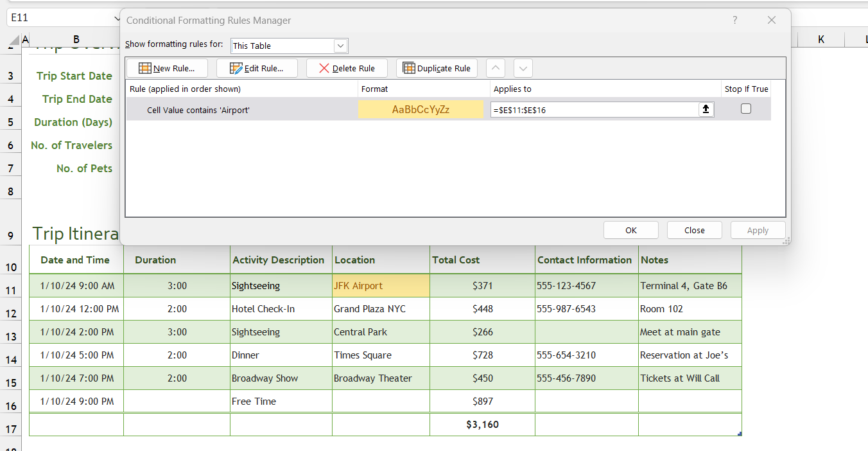Click the '$897' cost cell
The image size is (868, 451).
483,402
